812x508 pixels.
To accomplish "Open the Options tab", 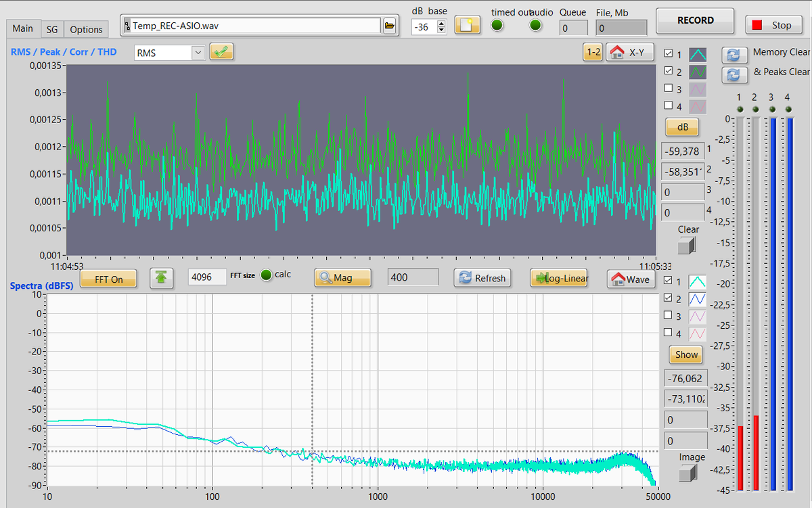I will (x=86, y=29).
